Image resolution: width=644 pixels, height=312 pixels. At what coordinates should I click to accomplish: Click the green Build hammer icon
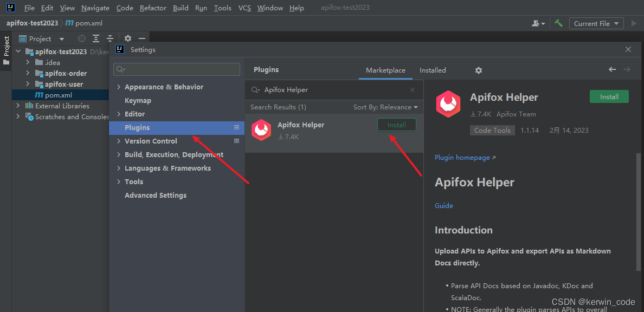tap(558, 23)
